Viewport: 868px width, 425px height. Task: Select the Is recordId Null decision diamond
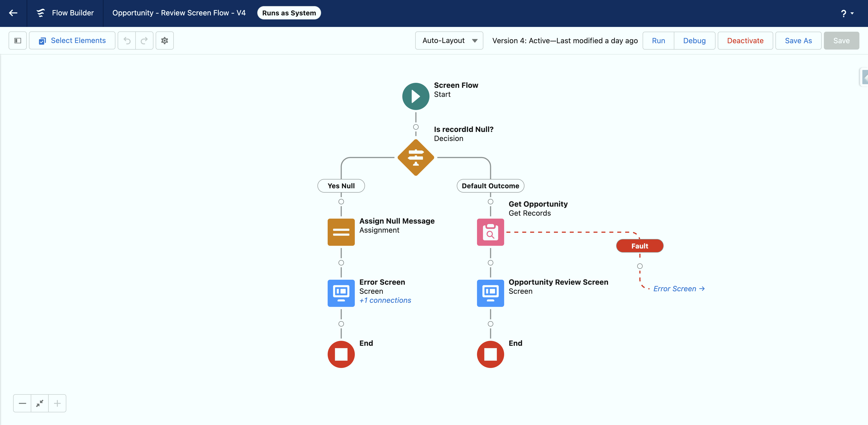click(x=415, y=158)
